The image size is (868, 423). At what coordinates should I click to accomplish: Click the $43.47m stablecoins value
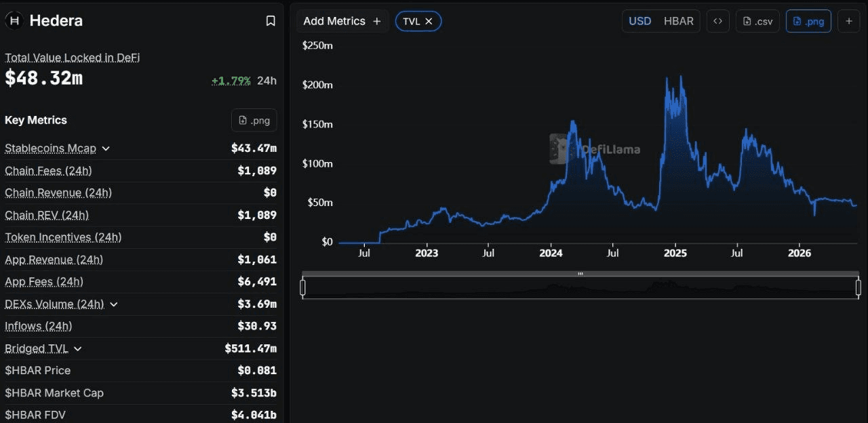click(254, 148)
